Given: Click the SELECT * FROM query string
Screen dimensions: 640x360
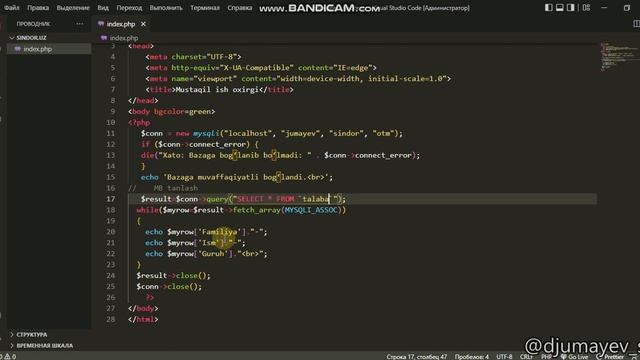Looking at the screenshot, I should (287, 199).
